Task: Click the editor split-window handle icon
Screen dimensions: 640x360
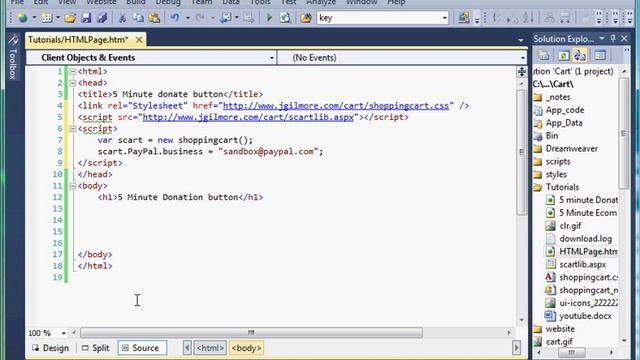Action: point(522,72)
